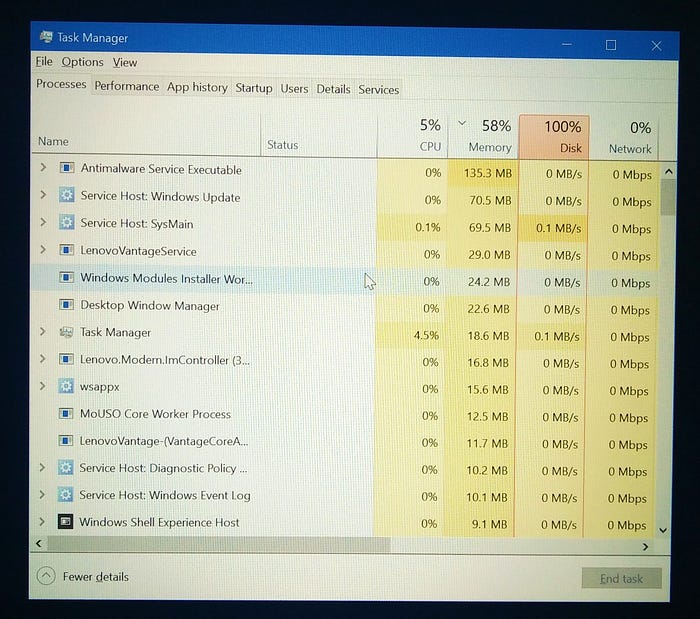Sort by the Disk 100% column header
Screen dimensions: 700x619
(x=554, y=137)
